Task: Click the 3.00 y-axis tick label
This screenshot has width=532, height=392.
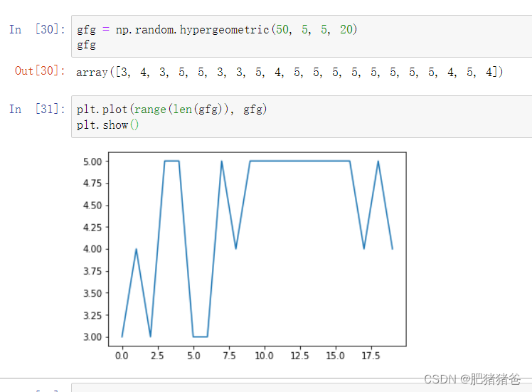Action: [92, 337]
